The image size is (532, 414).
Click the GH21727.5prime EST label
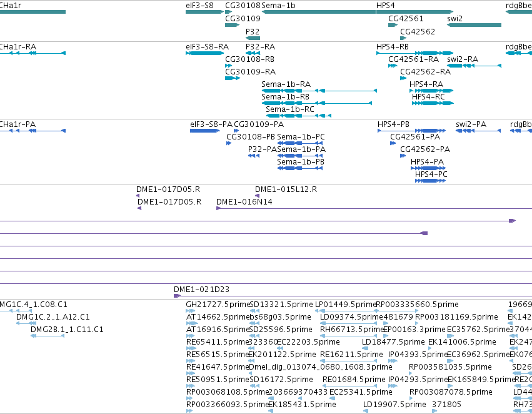pos(218,305)
